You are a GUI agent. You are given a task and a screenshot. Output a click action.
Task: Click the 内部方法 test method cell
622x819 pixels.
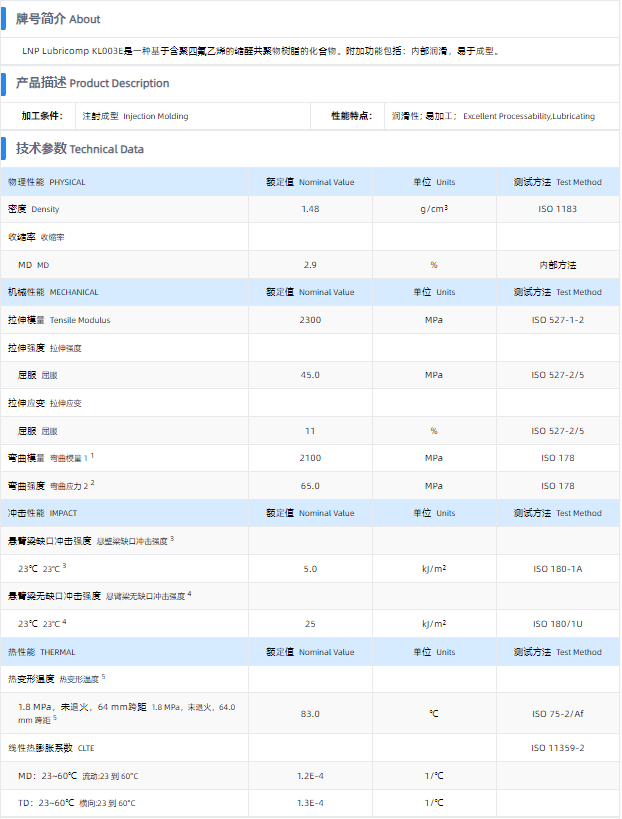point(558,265)
